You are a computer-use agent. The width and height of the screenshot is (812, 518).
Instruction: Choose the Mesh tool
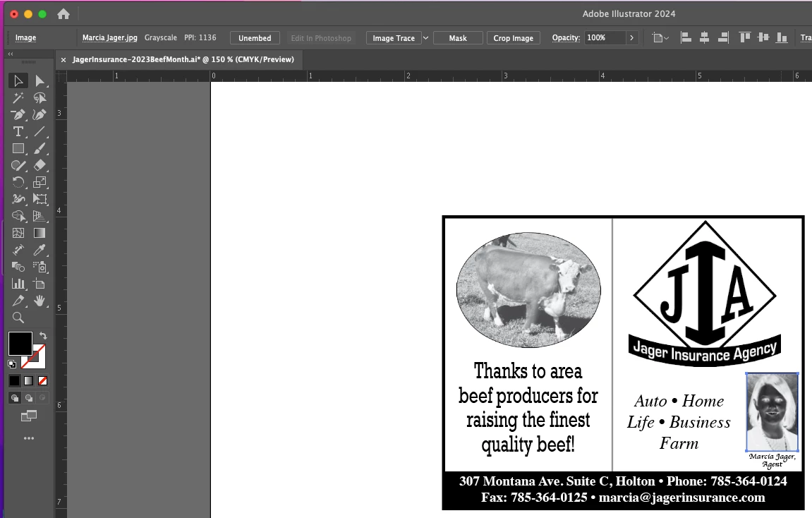18,233
